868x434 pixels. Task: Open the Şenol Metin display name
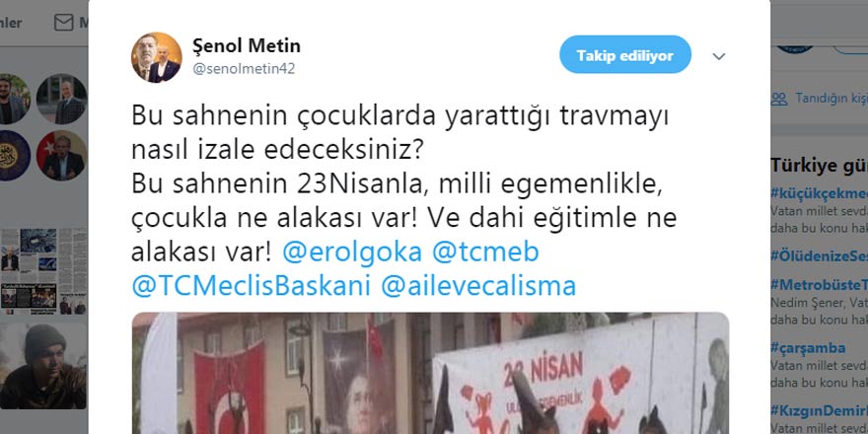247,46
